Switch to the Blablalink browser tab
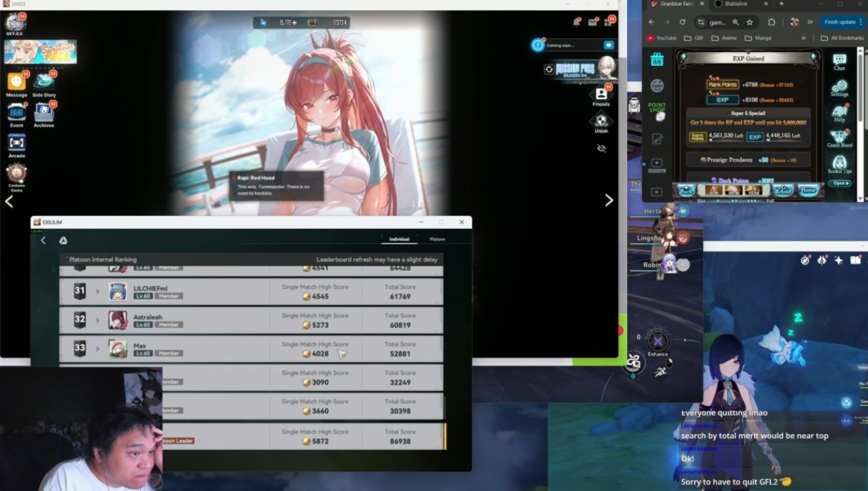This screenshot has height=491, width=868. tap(739, 4)
